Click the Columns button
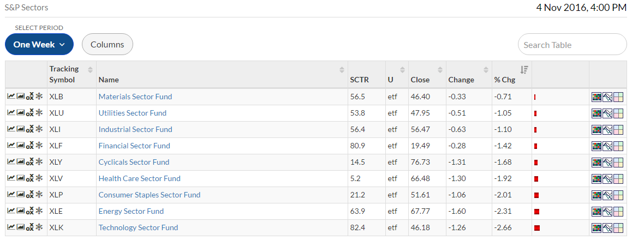The height and width of the screenshot is (246, 644). tap(107, 44)
